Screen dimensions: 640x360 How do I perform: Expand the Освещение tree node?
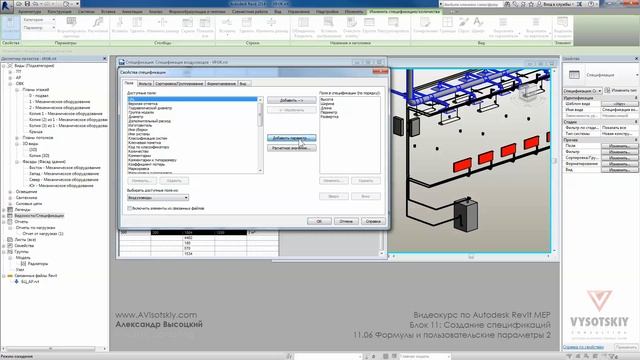tap(10, 192)
